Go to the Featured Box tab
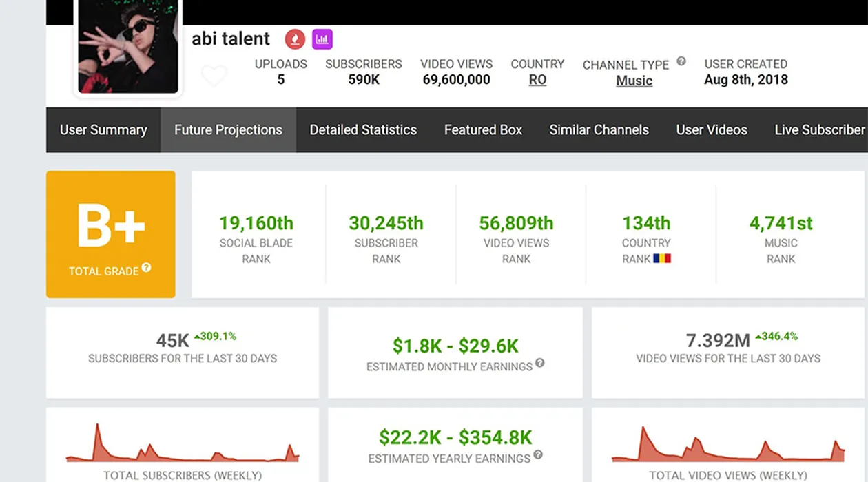The height and width of the screenshot is (482, 868). pos(483,129)
